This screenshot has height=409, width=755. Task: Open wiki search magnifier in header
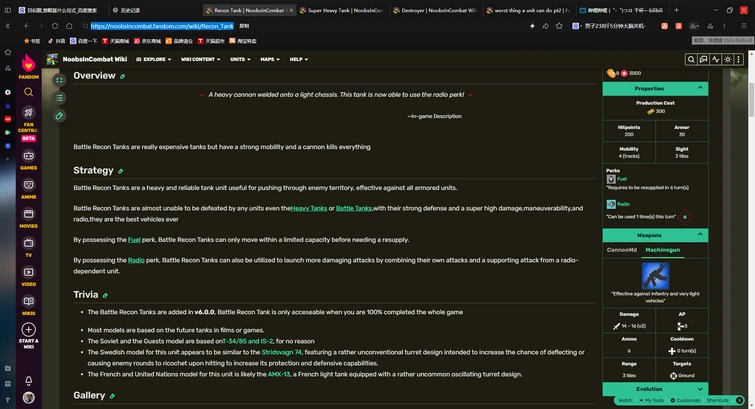pyautogui.click(x=691, y=59)
